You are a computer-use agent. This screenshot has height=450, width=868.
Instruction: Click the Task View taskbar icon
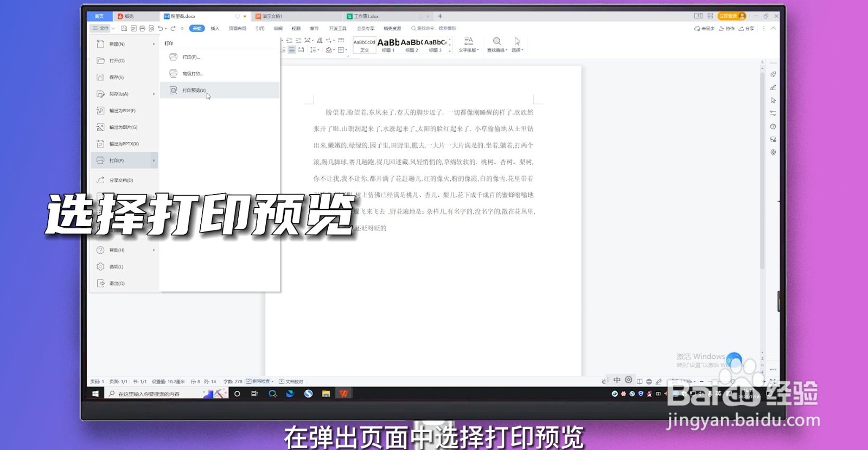point(254,394)
